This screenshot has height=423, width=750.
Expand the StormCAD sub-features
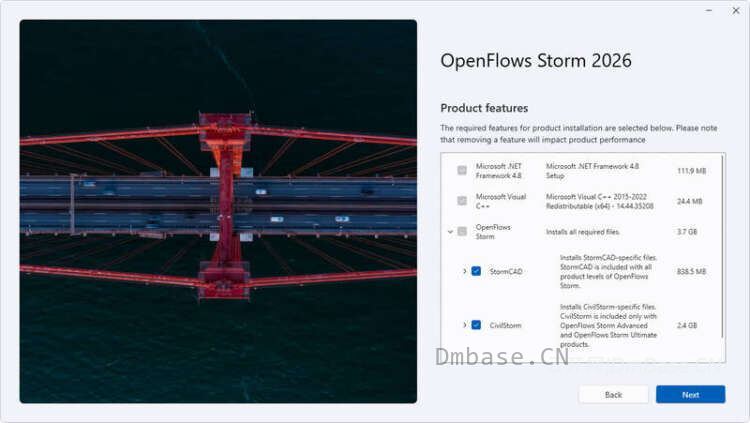click(x=464, y=271)
